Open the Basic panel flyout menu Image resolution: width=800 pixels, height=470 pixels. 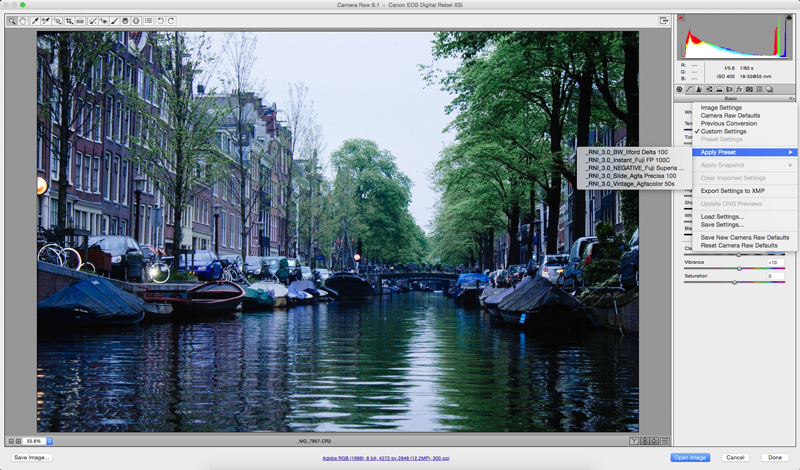(790, 99)
